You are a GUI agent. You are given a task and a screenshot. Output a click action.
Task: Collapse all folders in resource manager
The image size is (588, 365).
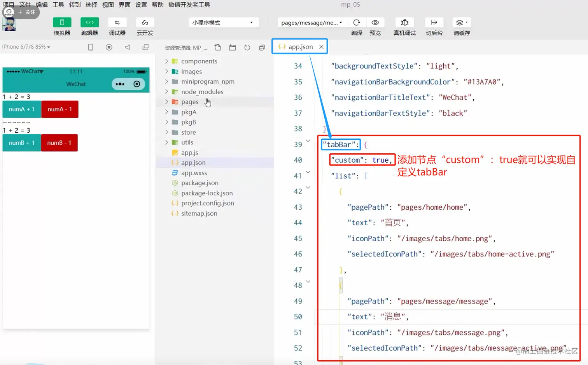pos(262,47)
